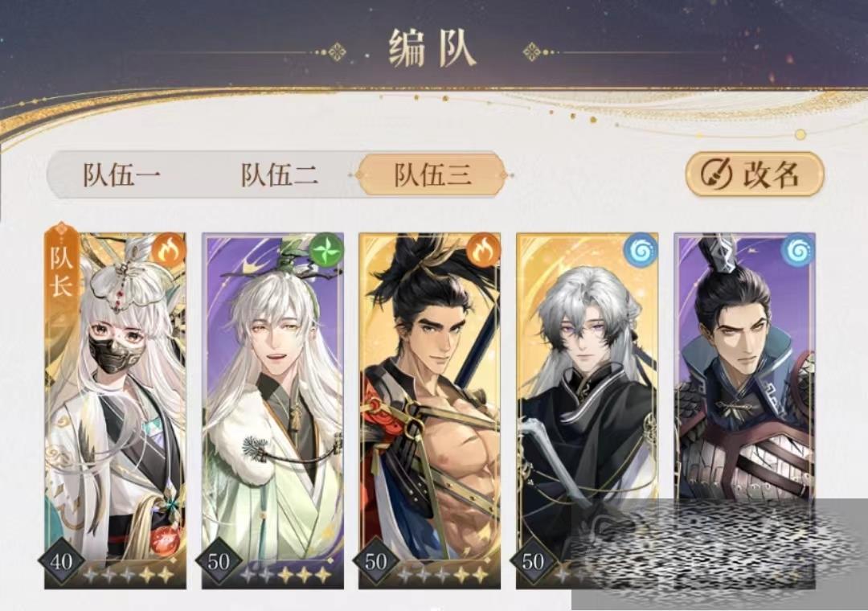The height and width of the screenshot is (611, 868).
Task: Switch to the 队伍二 tab
Action: click(x=280, y=175)
